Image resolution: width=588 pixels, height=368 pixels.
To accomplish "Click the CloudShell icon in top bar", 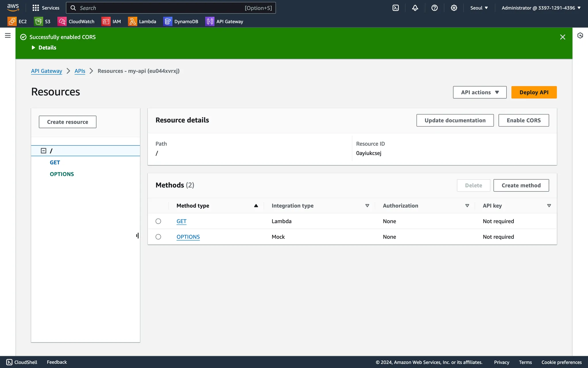I will point(396,8).
